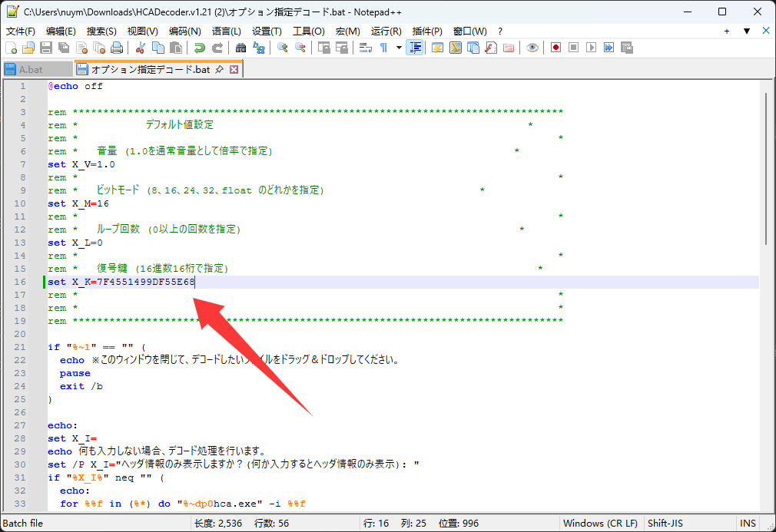776x532 pixels.
Task: Open the 插件(P) plugins menu
Action: [427, 31]
